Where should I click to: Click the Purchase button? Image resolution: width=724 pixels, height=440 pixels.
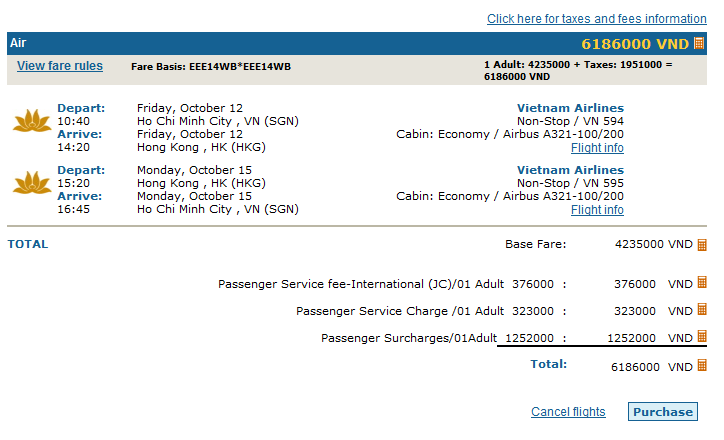[663, 412]
